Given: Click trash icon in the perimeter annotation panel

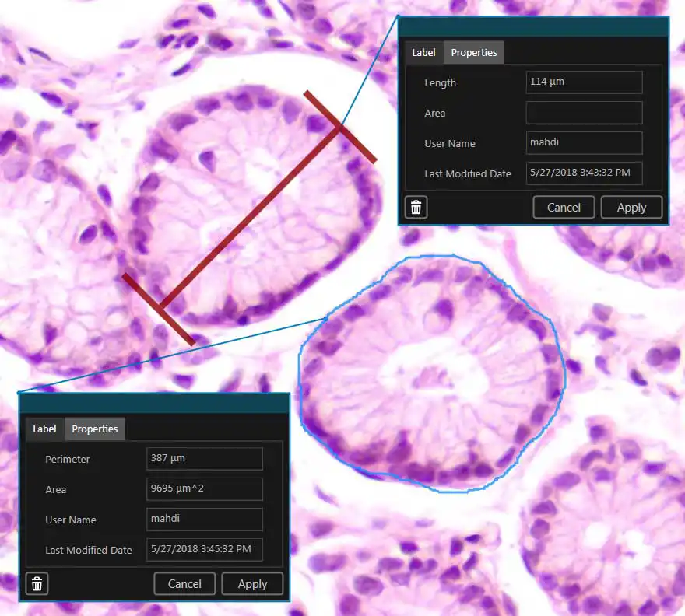Looking at the screenshot, I should (x=37, y=584).
